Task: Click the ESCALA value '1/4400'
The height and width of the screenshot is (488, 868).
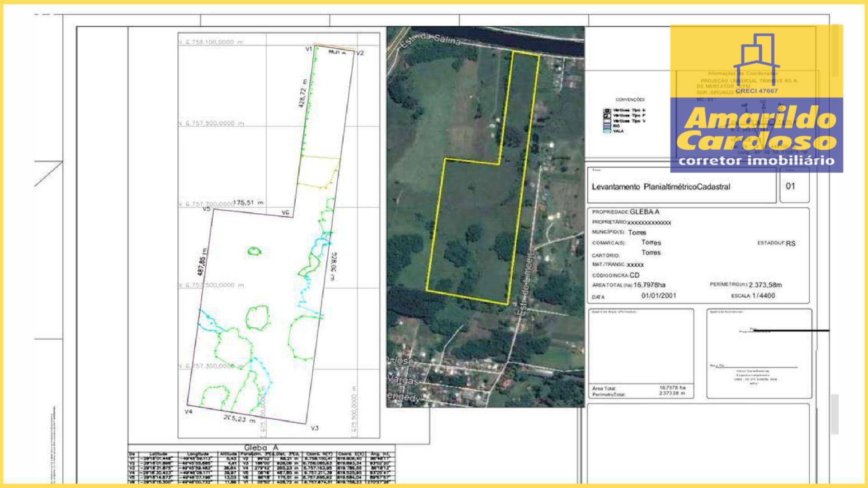Action: (x=764, y=296)
